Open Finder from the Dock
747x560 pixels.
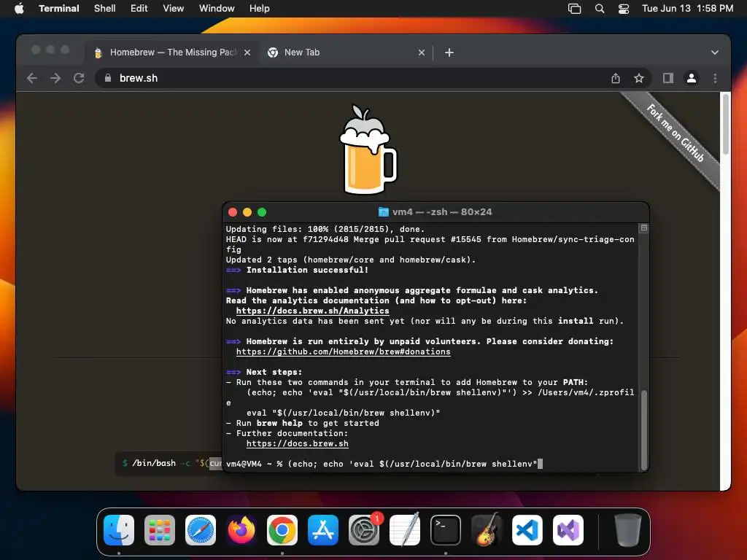[x=119, y=530]
